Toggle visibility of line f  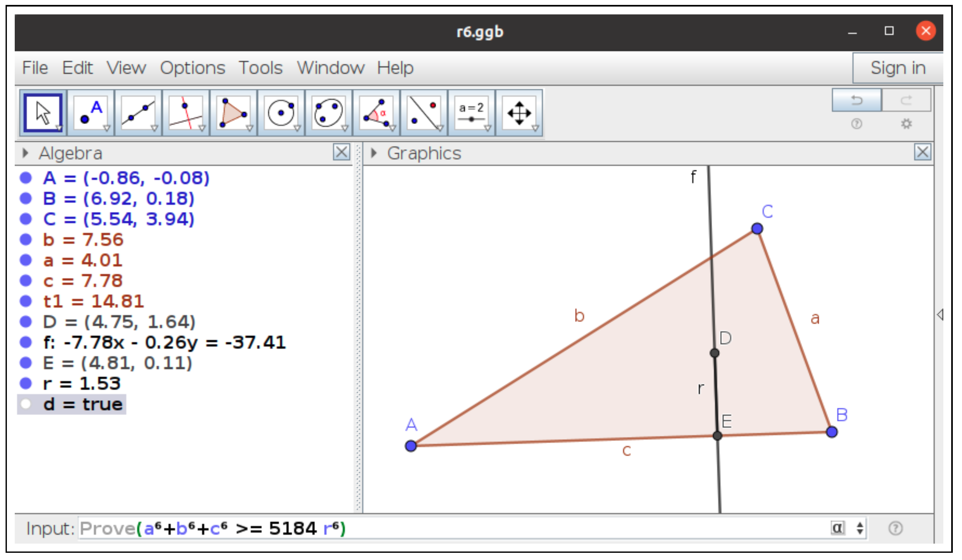coord(26,342)
